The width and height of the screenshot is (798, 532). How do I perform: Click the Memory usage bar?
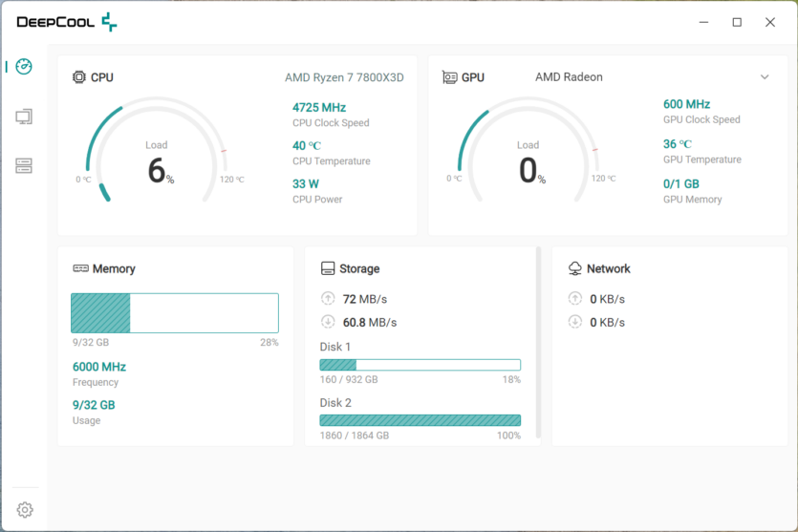click(175, 312)
